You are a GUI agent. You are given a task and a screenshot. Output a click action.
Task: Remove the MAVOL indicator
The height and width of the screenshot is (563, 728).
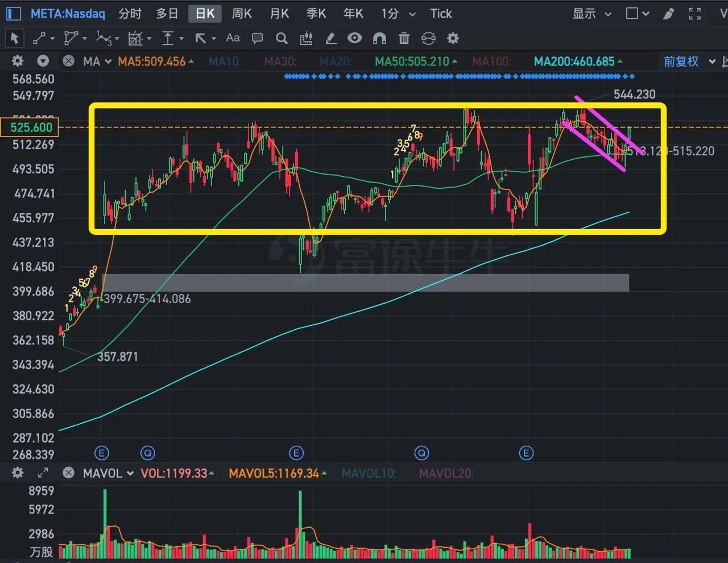click(68, 473)
